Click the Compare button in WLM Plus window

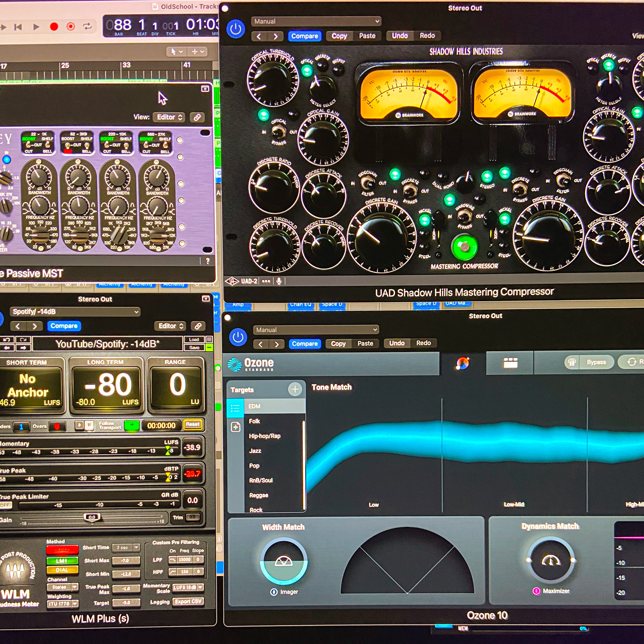pos(64,326)
